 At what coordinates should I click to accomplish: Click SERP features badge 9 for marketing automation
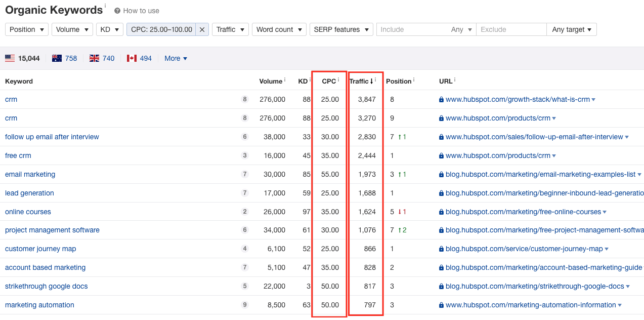pos(245,305)
